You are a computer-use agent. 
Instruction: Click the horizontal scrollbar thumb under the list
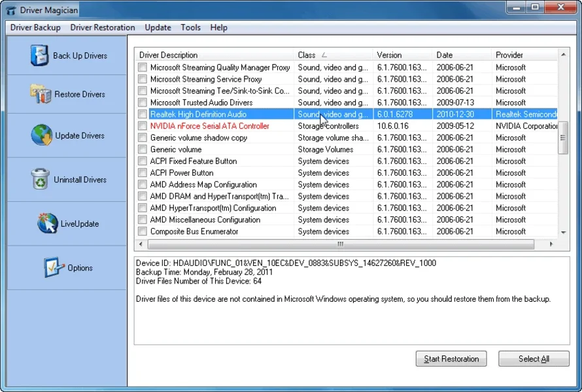pos(340,244)
